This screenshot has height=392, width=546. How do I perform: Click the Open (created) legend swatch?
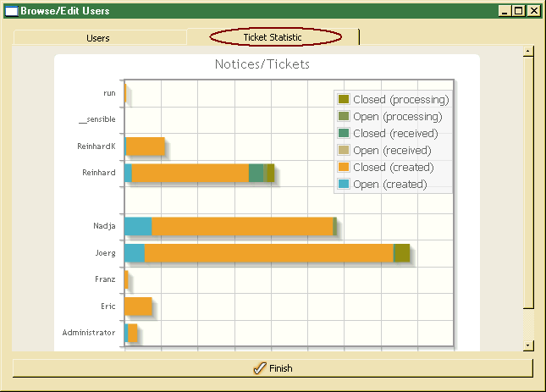tap(344, 184)
